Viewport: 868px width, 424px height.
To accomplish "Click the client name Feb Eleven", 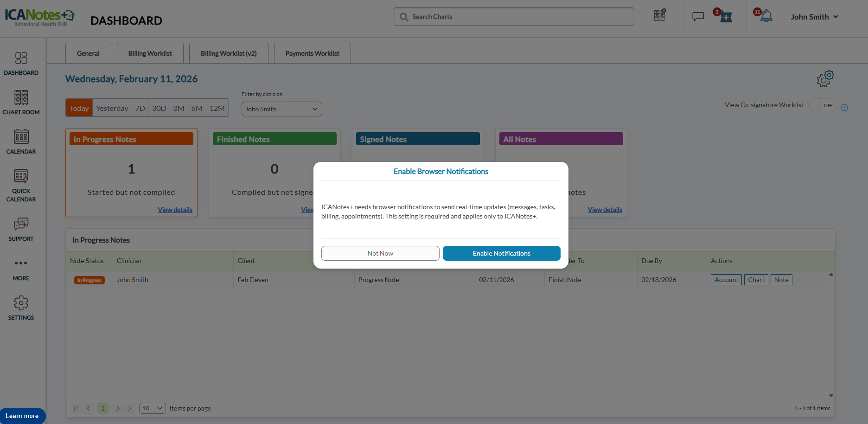I will coord(253,280).
